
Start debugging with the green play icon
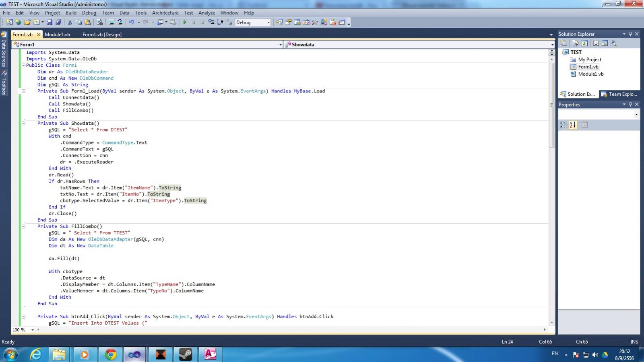[185, 23]
